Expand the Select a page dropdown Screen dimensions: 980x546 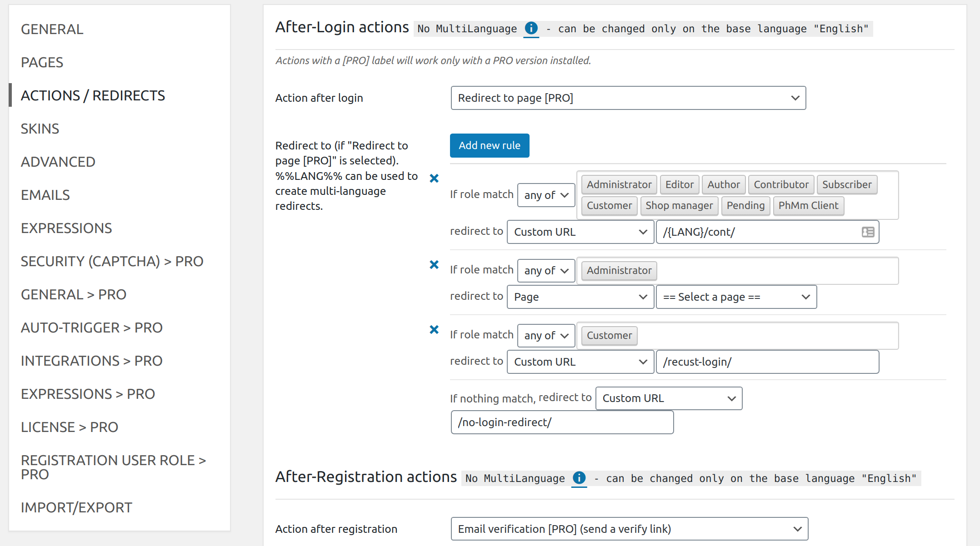[736, 297]
